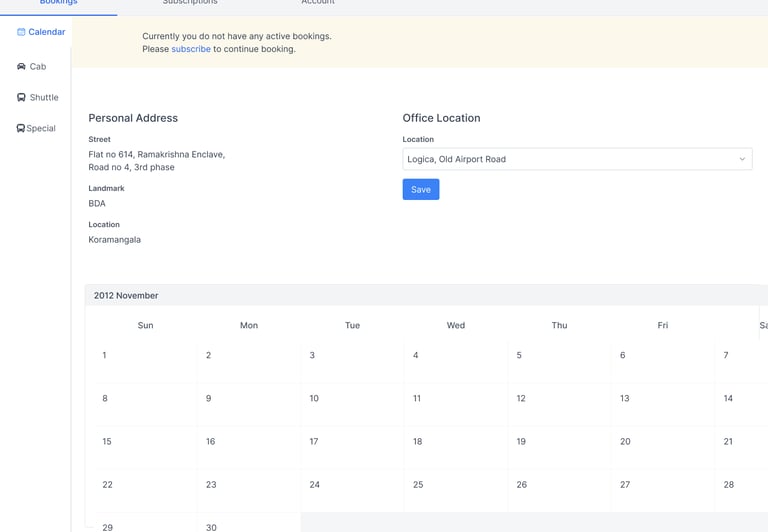Image resolution: width=768 pixels, height=532 pixels.
Task: Click the 2012 November calendar header
Action: click(x=126, y=296)
